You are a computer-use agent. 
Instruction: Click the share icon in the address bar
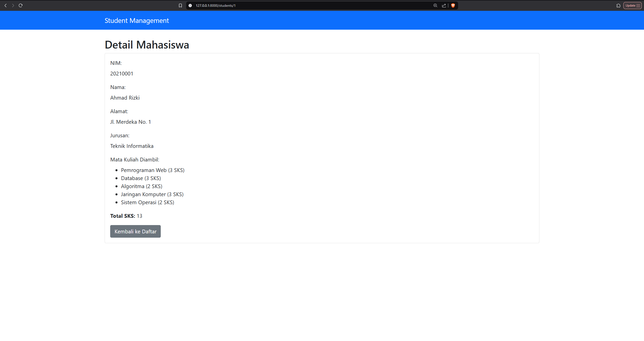[x=444, y=5]
